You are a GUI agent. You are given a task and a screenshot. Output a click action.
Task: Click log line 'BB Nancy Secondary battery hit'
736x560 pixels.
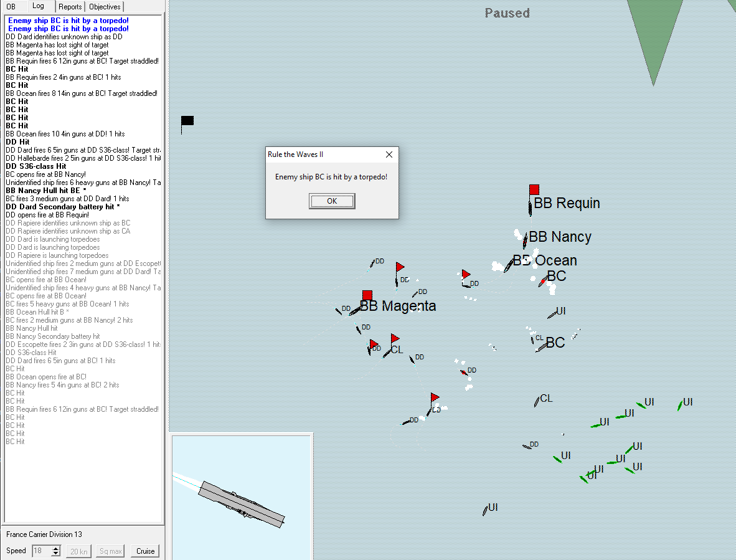click(x=53, y=336)
